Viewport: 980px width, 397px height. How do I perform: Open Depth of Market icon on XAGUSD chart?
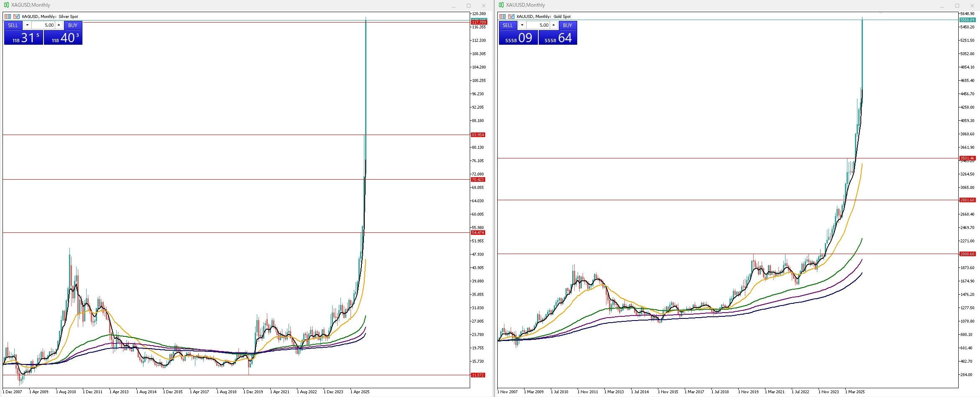point(16,17)
